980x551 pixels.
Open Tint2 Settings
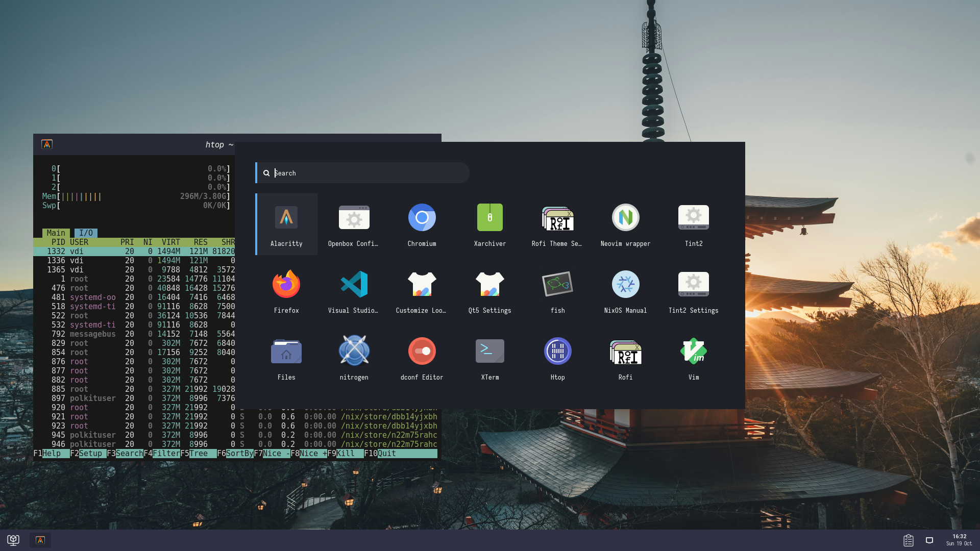[693, 291]
